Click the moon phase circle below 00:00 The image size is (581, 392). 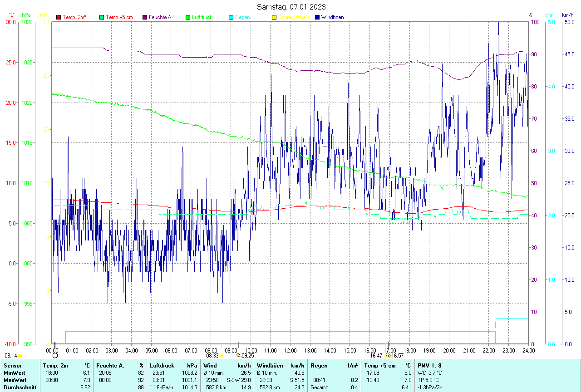pos(55,356)
